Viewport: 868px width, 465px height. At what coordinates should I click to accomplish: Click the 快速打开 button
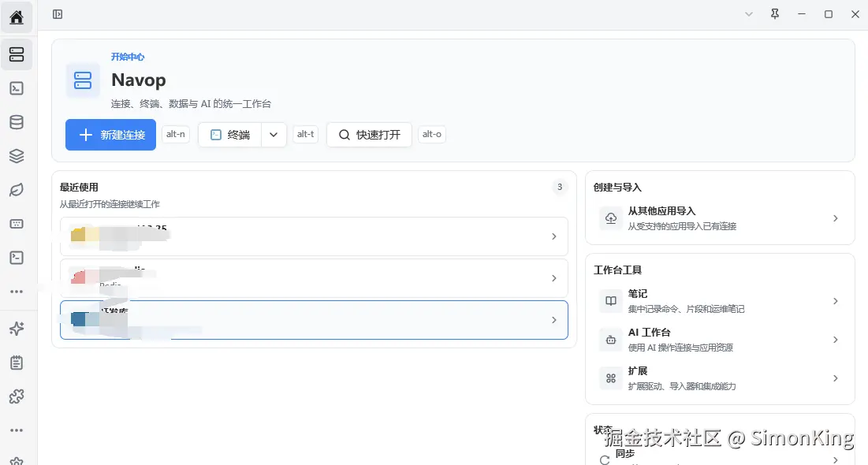click(369, 135)
